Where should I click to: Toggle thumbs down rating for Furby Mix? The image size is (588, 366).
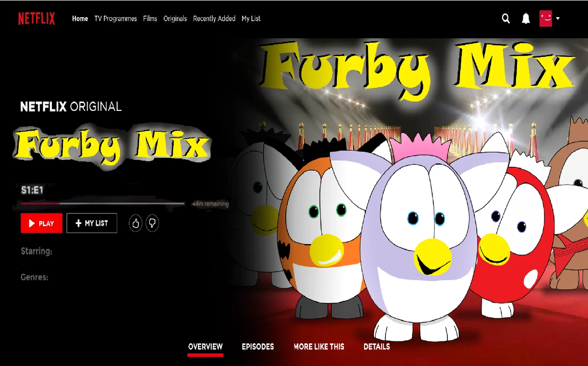(152, 223)
